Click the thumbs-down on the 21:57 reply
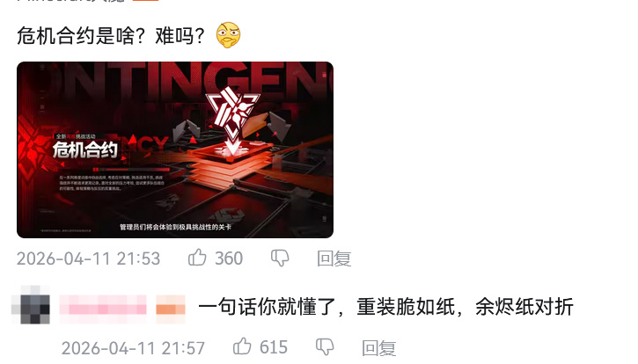This screenshot has height=364, width=638. click(325, 347)
